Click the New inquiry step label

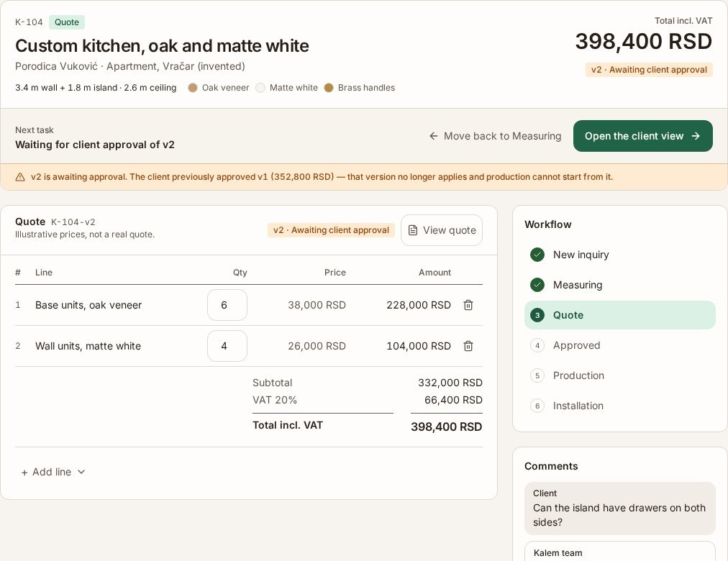coord(581,255)
